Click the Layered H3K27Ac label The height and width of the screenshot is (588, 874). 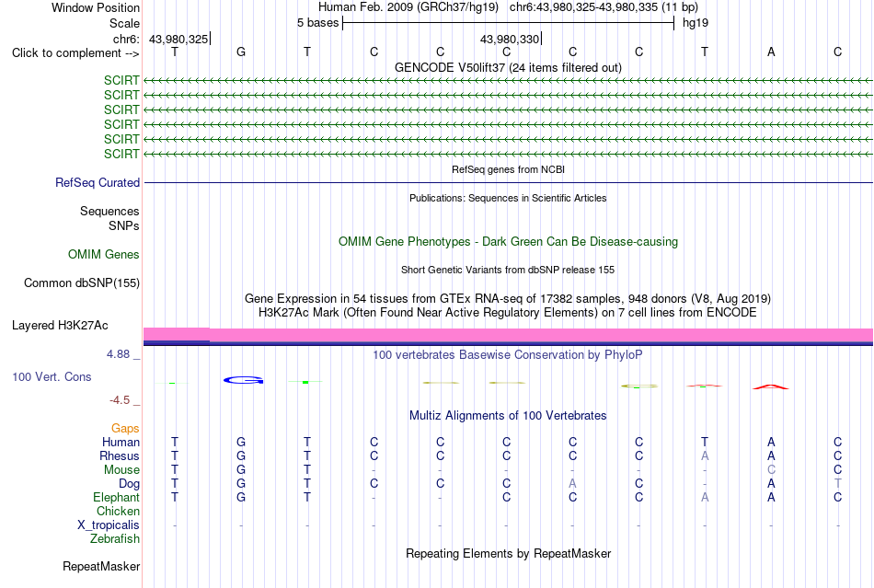(60, 326)
